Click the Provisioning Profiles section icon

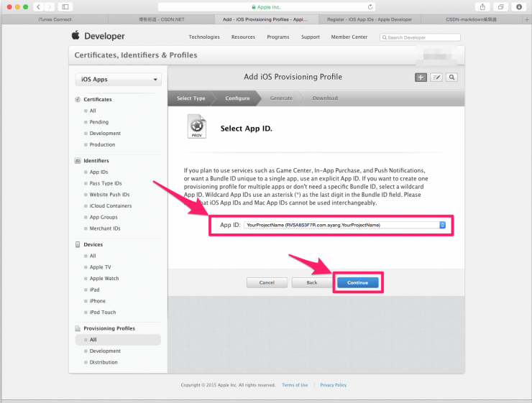coord(78,328)
